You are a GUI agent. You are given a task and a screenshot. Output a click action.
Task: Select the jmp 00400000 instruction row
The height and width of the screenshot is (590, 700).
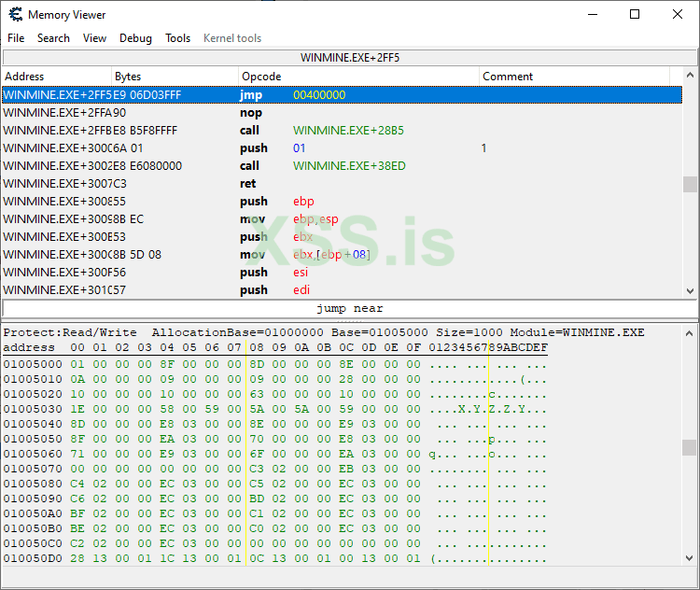(341, 95)
